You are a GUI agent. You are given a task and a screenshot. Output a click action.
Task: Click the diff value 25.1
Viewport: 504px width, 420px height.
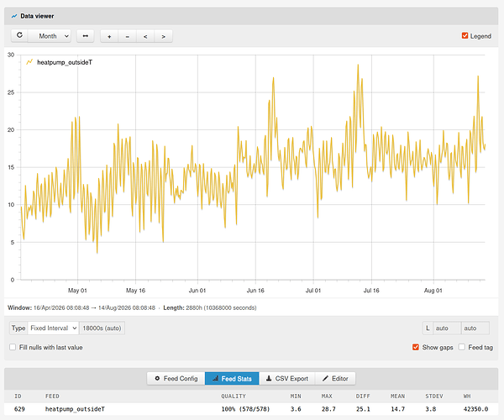363,409
